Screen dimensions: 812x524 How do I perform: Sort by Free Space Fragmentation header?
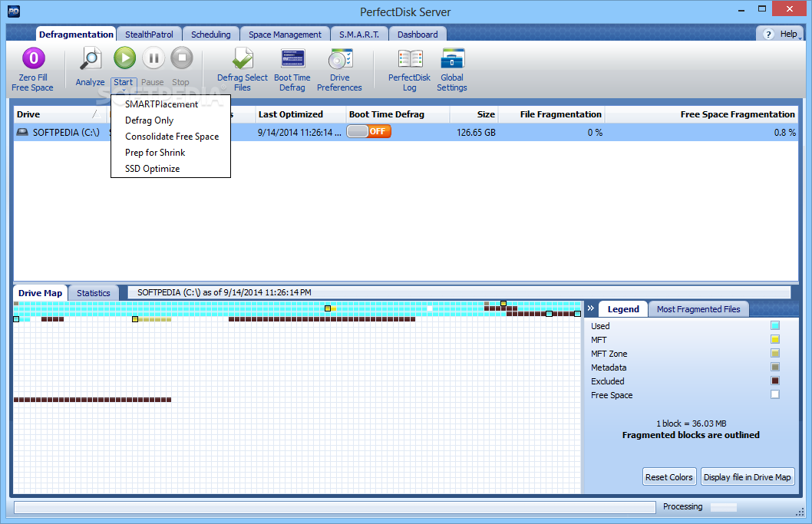point(701,114)
